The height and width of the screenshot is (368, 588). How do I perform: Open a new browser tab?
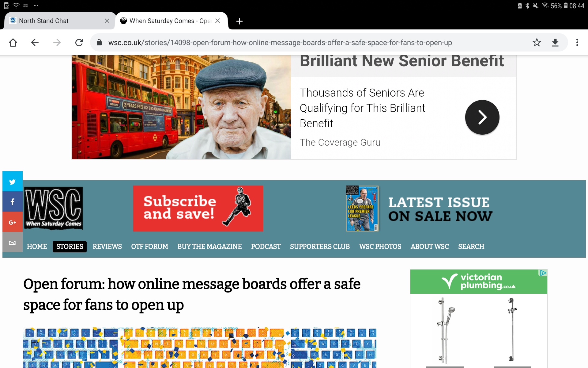click(239, 21)
